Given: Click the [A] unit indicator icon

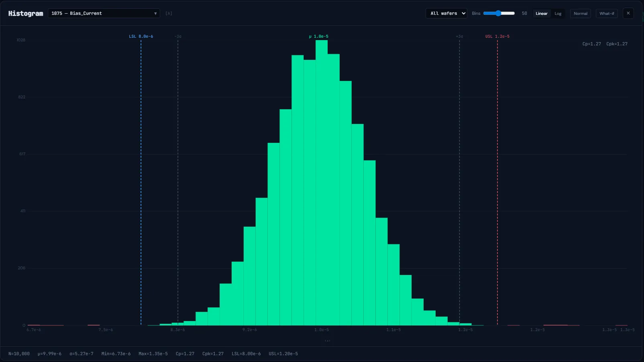Looking at the screenshot, I should [169, 13].
